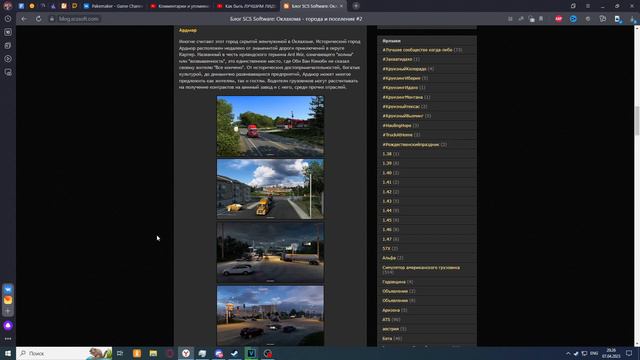Open the first pinned blue tab
The image size is (640, 360).
(21, 6)
